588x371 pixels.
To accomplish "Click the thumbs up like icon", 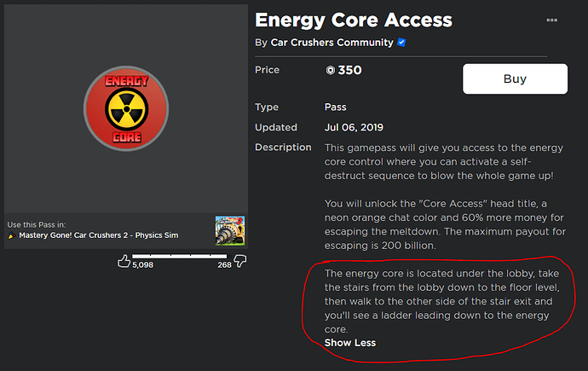I will tap(123, 262).
